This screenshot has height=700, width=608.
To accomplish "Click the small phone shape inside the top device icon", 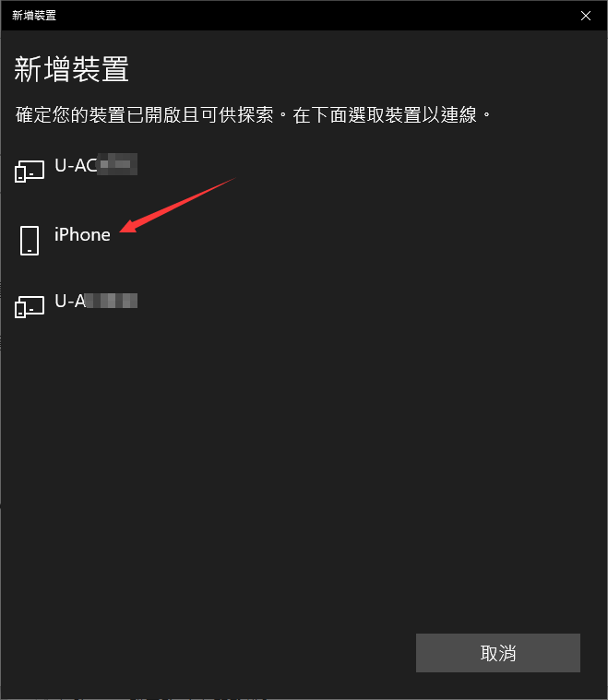I will tap(20, 174).
